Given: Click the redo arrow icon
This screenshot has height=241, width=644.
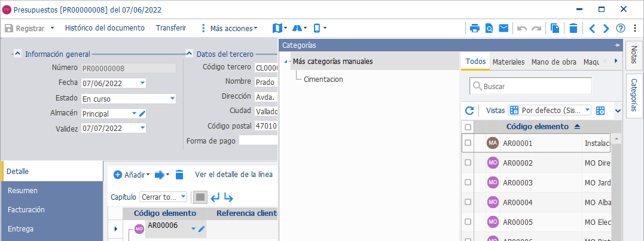Looking at the screenshot, I should (536, 28).
